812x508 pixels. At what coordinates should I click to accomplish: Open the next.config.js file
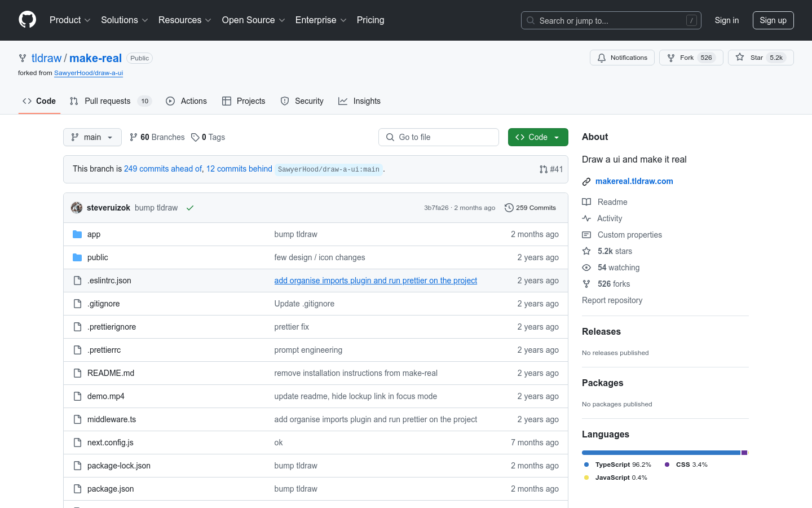[111, 443]
